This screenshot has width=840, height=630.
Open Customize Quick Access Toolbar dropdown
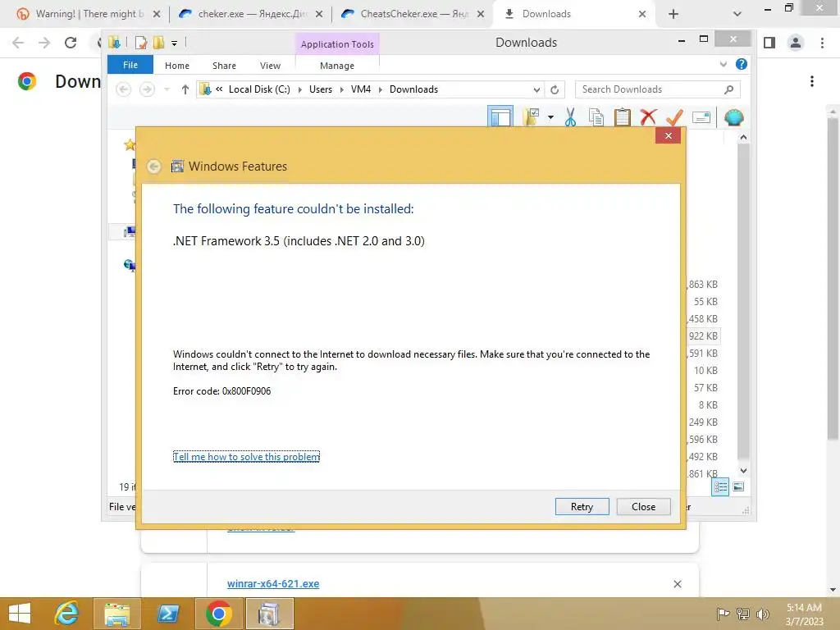coord(174,43)
